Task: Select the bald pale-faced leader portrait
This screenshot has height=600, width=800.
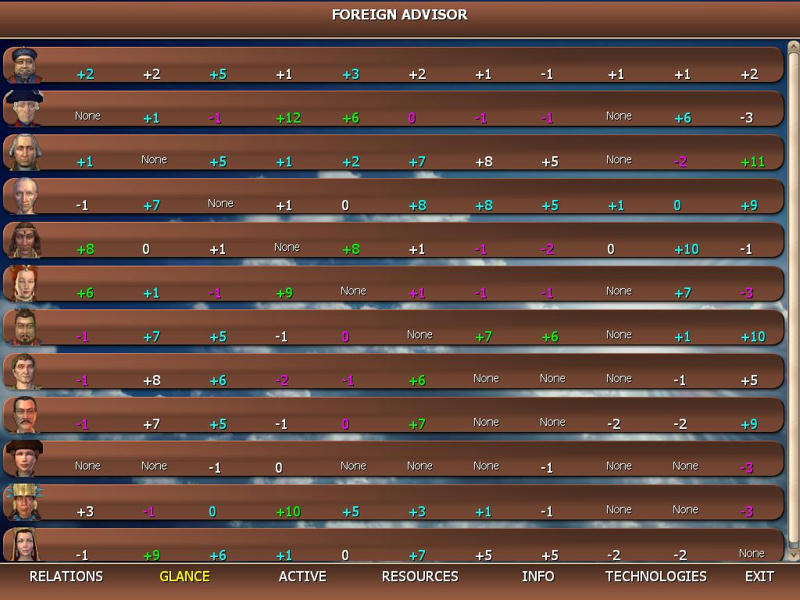Action: (22, 197)
